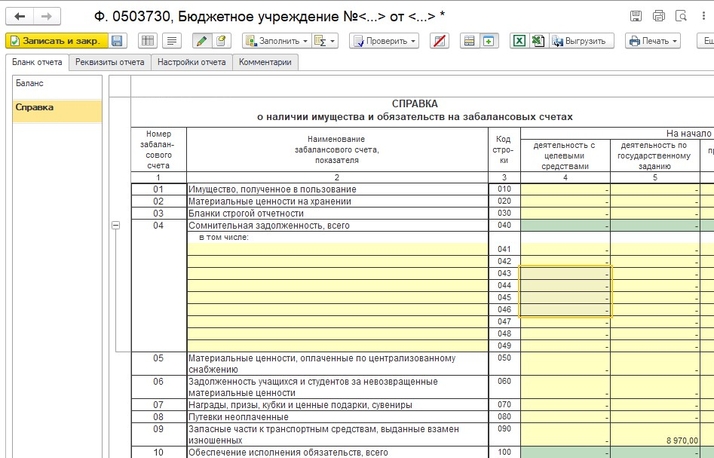Click the red diagonal slash icon
The width and height of the screenshot is (714, 458).
pyautogui.click(x=438, y=41)
